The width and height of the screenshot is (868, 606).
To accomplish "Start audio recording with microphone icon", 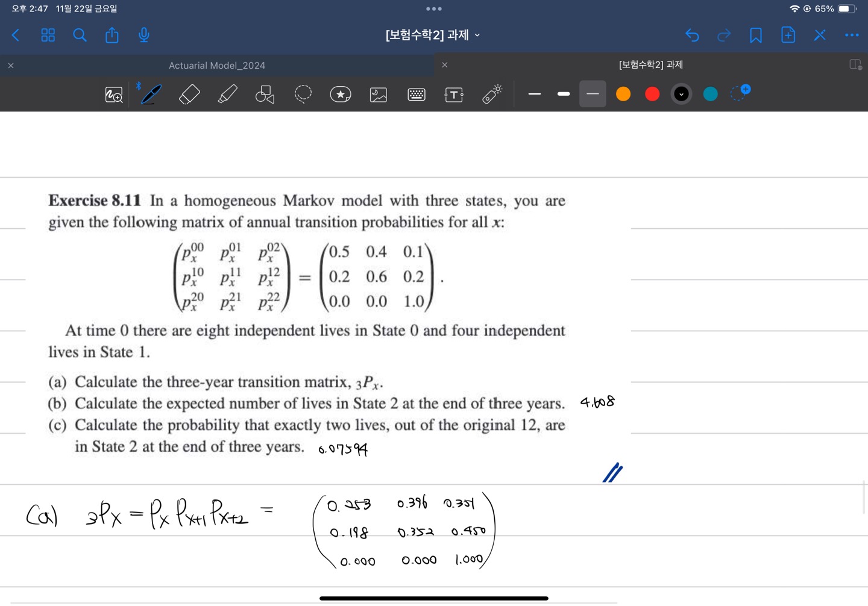I will [x=144, y=35].
